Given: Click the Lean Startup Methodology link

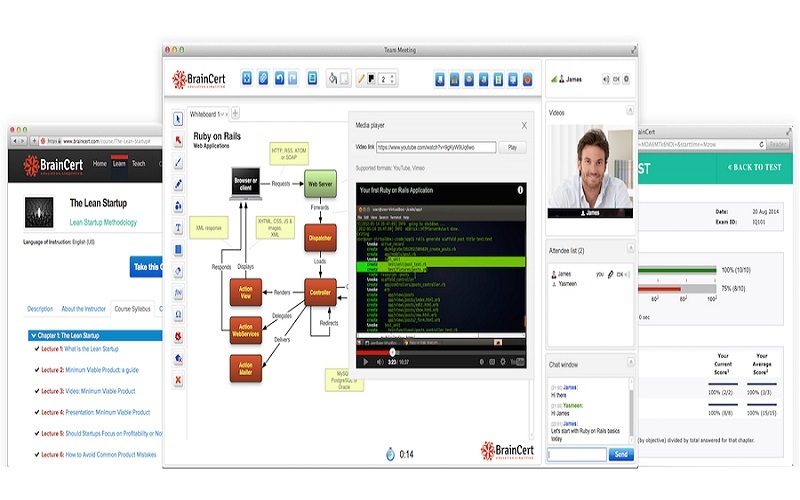Looking at the screenshot, I should click(103, 222).
